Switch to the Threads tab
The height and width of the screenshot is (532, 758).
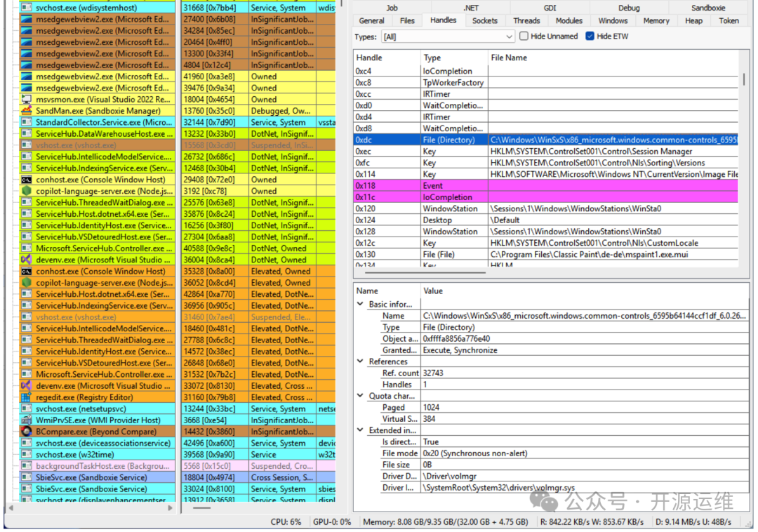[x=526, y=21]
